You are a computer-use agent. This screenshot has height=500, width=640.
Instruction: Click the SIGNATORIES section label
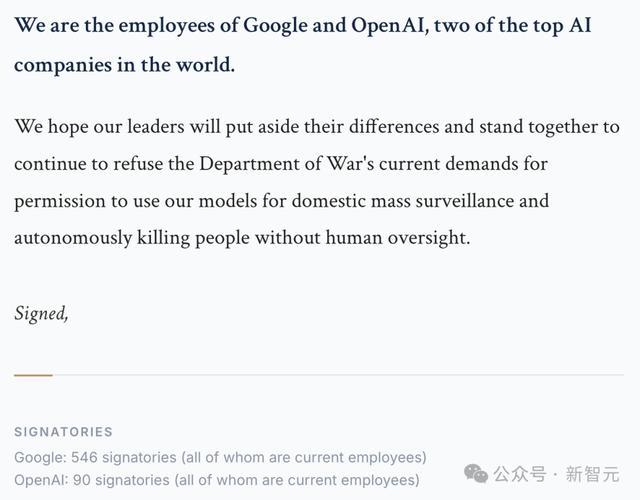(63, 432)
